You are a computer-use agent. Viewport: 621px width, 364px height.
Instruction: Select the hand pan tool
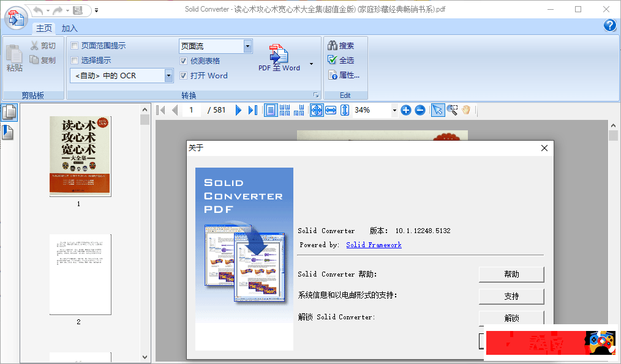coord(467,110)
